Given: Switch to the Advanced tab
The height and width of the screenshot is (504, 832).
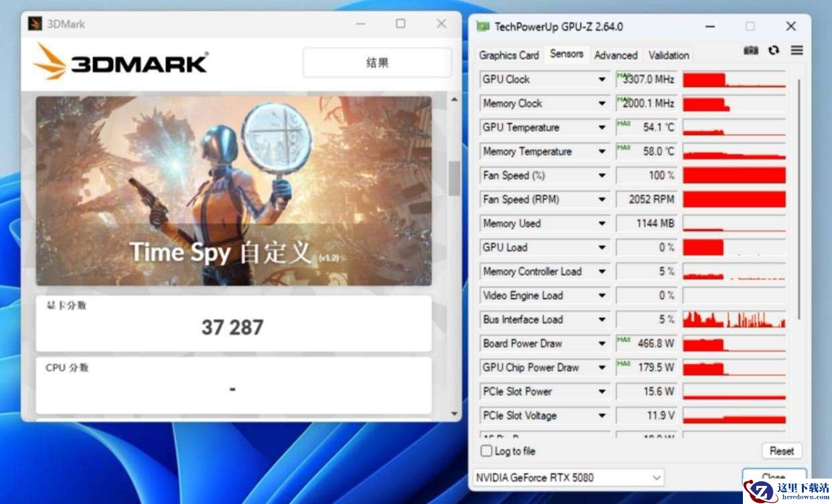Looking at the screenshot, I should [616, 55].
